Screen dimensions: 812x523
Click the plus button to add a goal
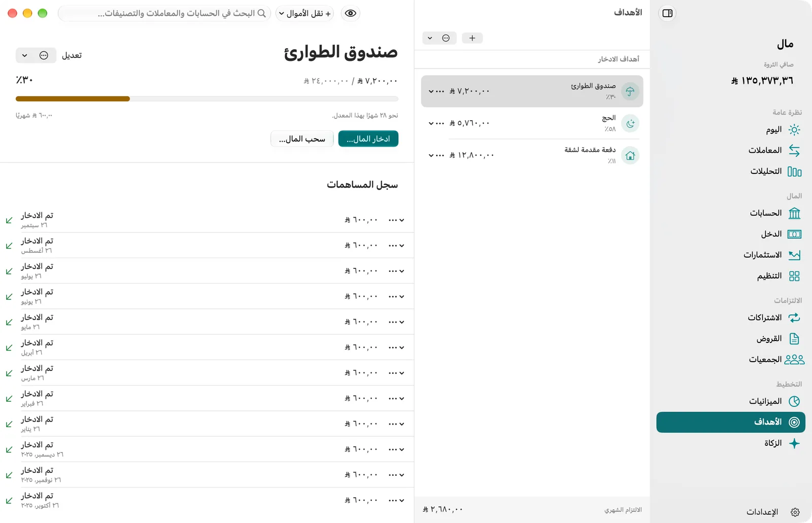pos(472,38)
